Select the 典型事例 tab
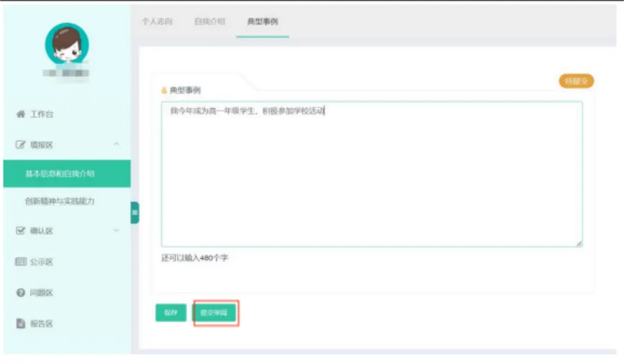Image resolution: width=624 pixels, height=364 pixels. click(262, 22)
